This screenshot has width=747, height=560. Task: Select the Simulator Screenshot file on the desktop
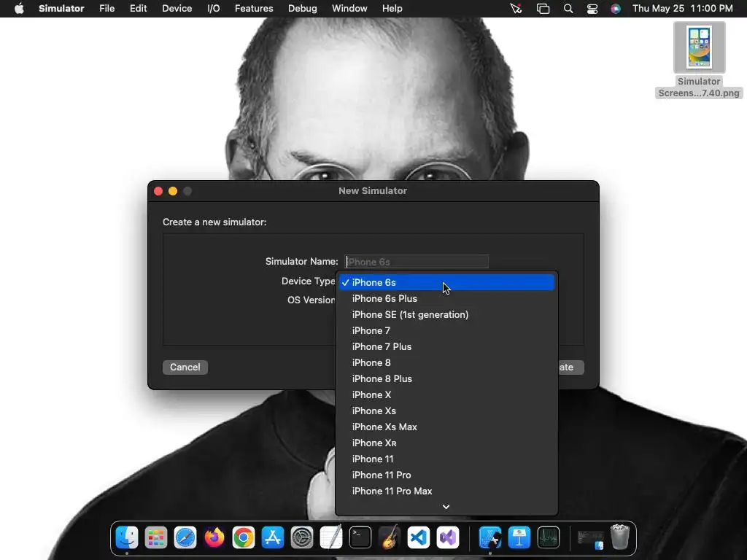(699, 60)
